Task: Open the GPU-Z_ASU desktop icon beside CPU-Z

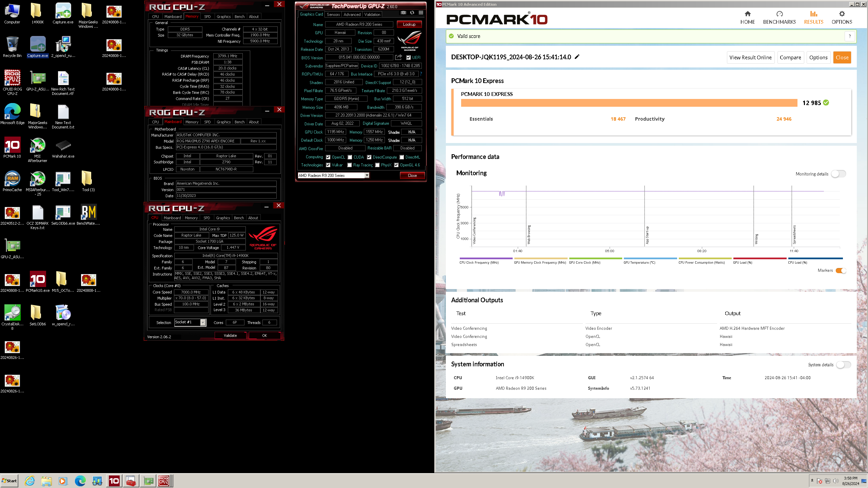Action: click(x=38, y=80)
